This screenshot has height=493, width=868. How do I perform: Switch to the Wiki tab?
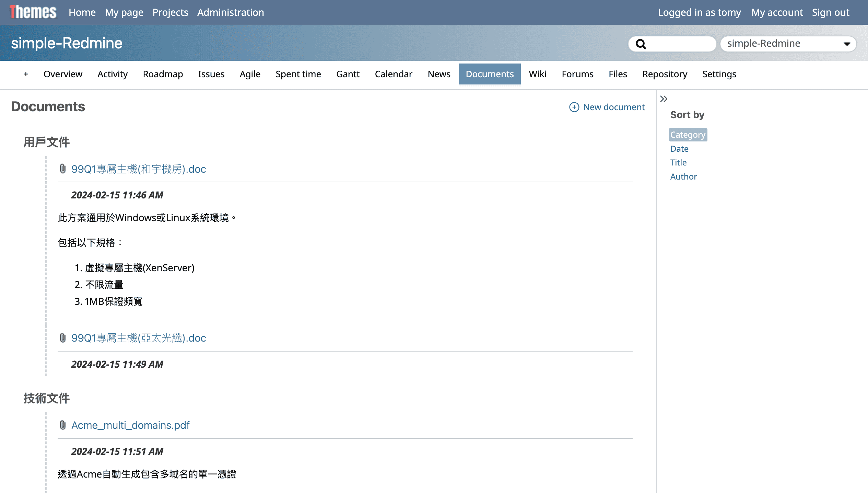537,74
